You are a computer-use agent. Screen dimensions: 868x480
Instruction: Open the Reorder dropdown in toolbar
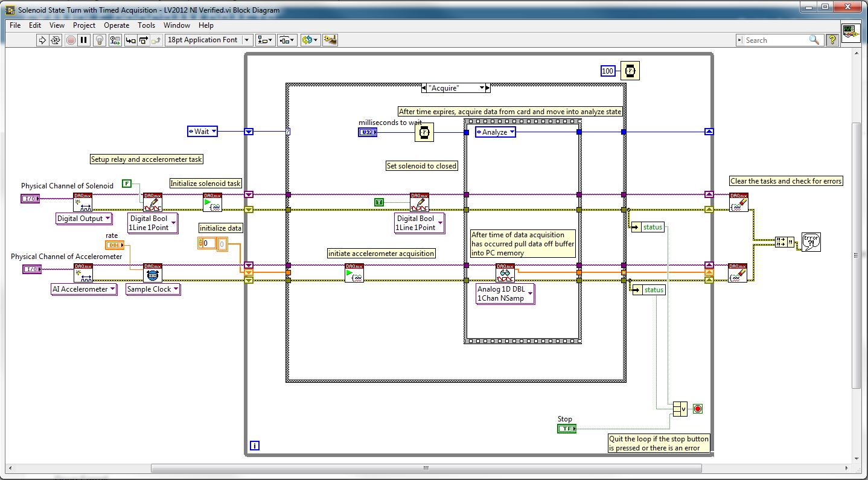[x=310, y=40]
